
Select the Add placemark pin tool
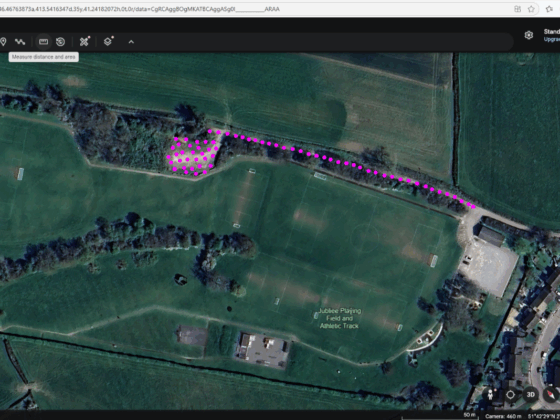pos(3,42)
